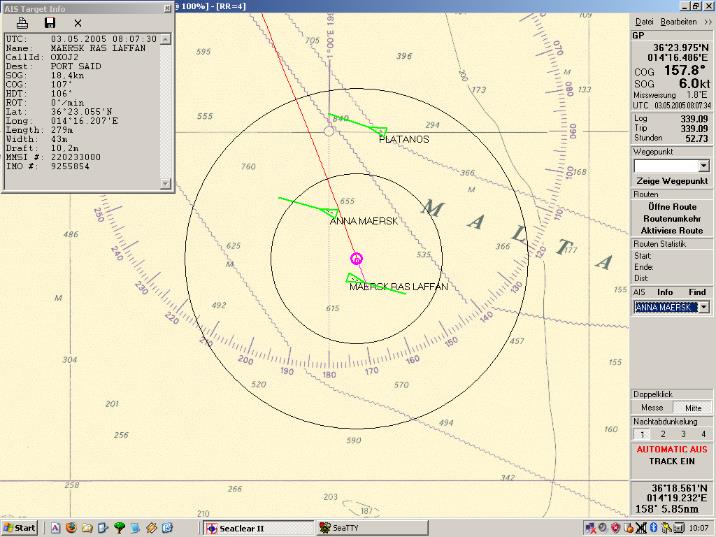
Task: Click Aktiviere Route
Action: (672, 231)
